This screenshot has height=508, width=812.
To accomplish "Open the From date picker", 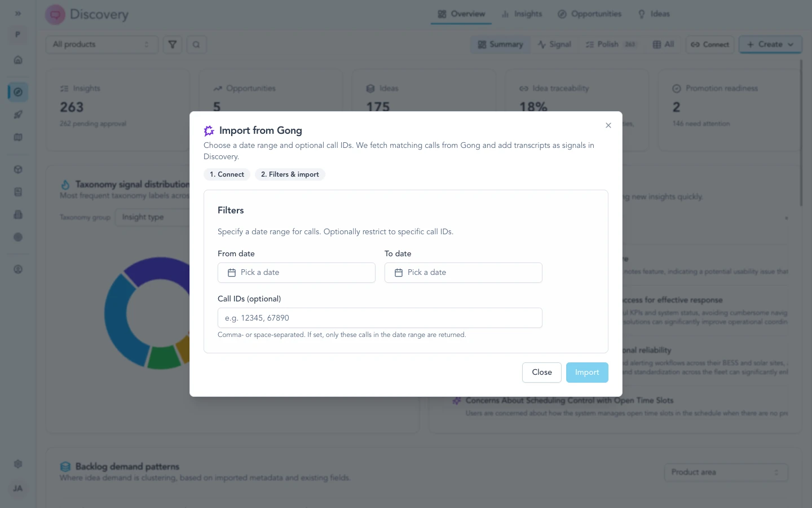I will coord(297,273).
